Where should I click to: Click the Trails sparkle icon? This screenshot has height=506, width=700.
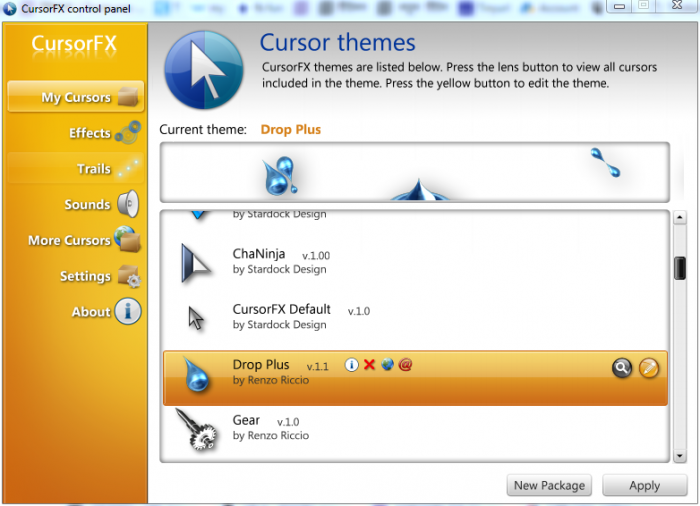129,167
